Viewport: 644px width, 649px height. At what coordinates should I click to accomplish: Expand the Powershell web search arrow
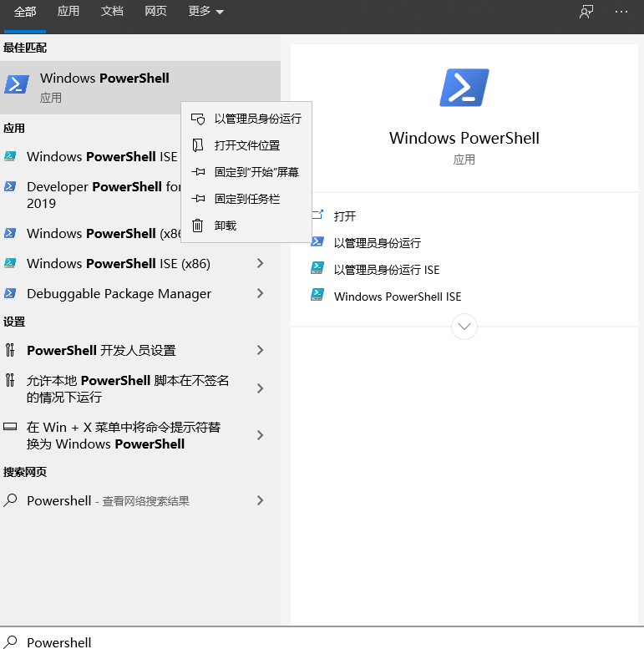pos(260,500)
